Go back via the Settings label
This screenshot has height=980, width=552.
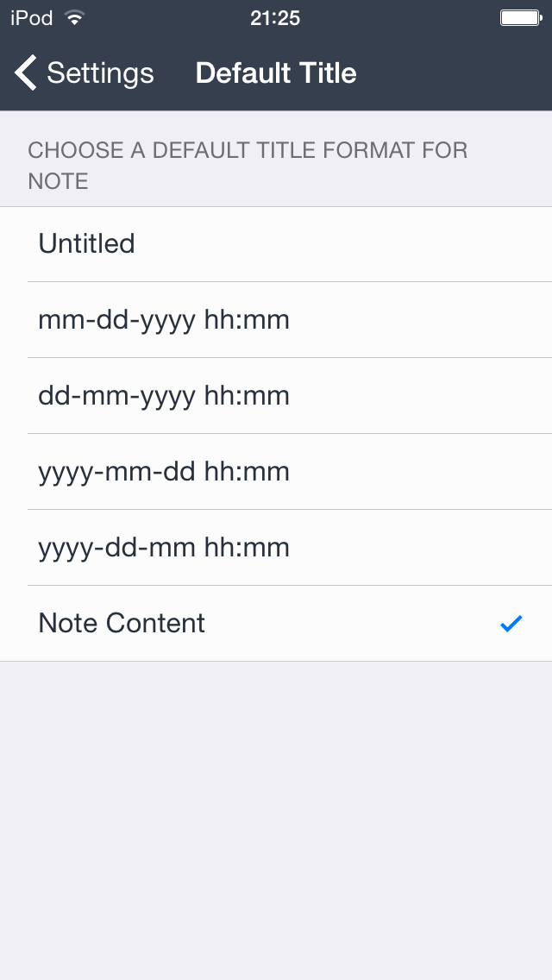[x=100, y=73]
